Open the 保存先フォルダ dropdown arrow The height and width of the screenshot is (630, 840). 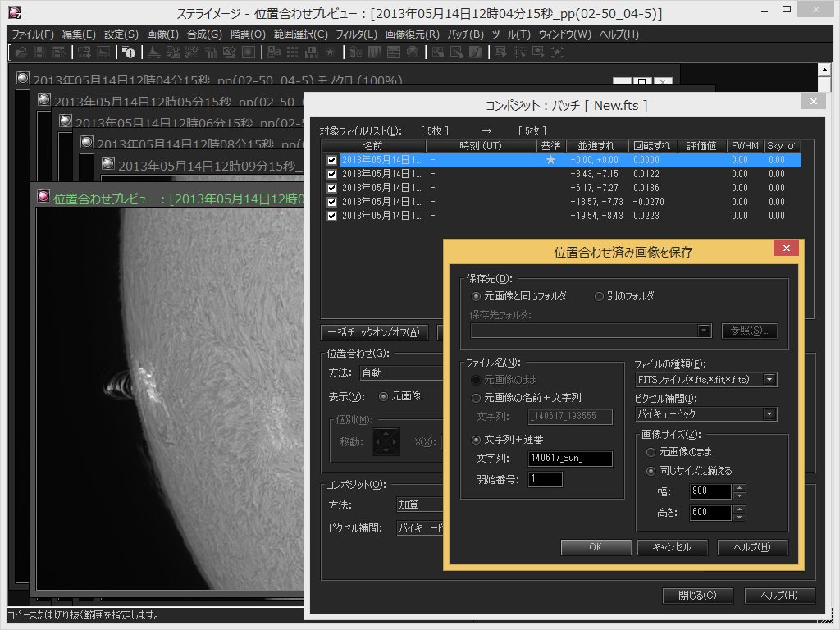tap(705, 331)
